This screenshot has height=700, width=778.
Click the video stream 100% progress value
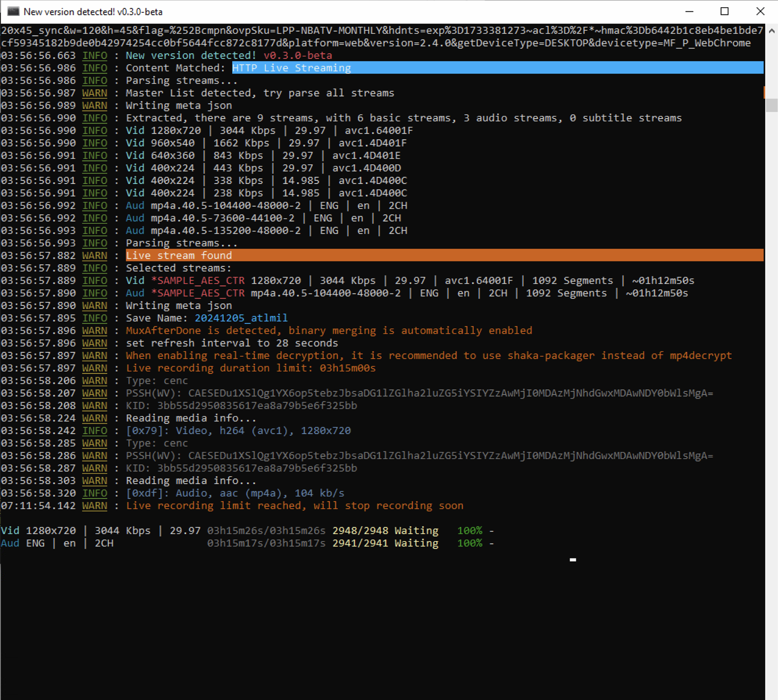(469, 531)
